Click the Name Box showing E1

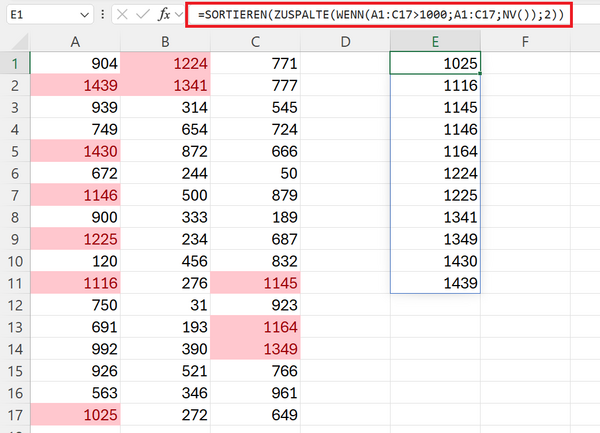[40, 15]
